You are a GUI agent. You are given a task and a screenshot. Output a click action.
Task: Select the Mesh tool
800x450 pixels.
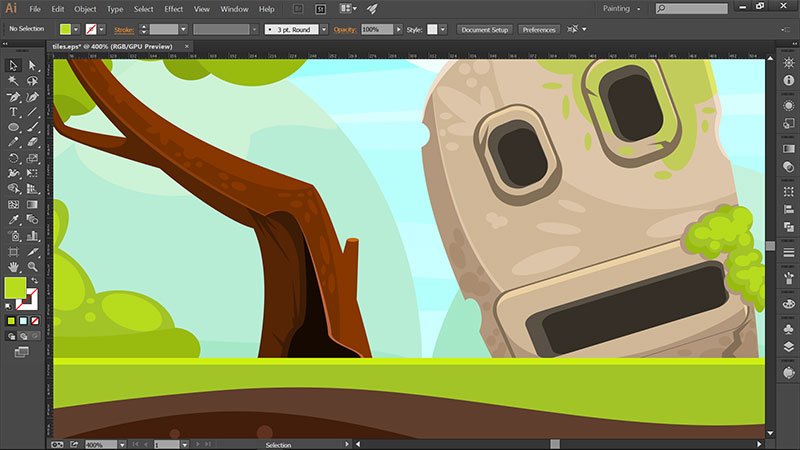tap(13, 205)
